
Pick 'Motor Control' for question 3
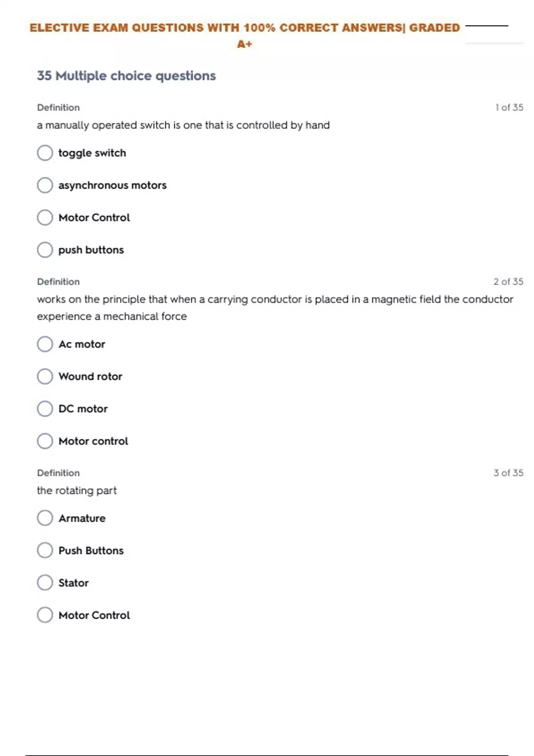click(x=45, y=615)
